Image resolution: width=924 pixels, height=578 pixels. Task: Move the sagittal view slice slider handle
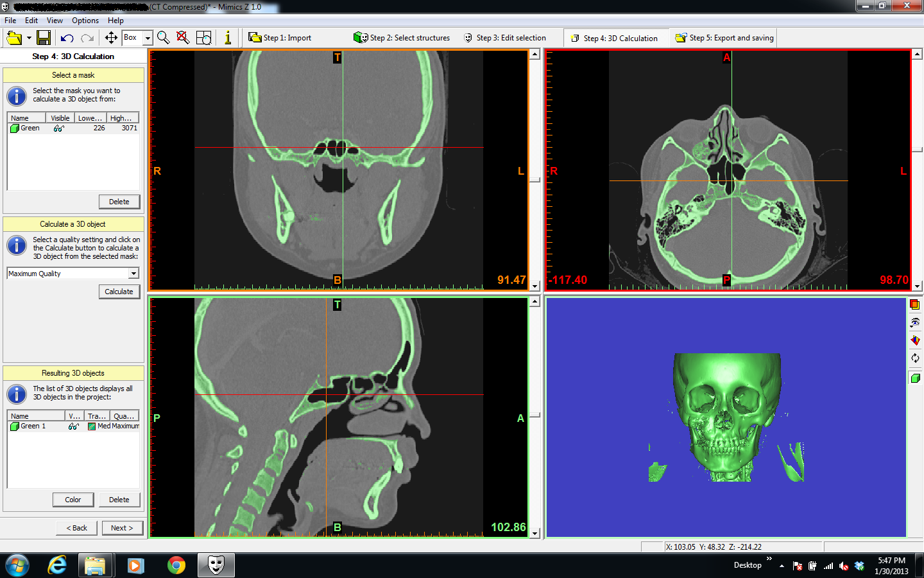pos(535,416)
